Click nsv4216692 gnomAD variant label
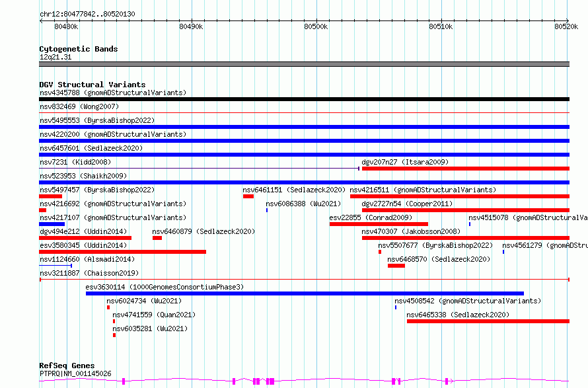 pos(113,204)
